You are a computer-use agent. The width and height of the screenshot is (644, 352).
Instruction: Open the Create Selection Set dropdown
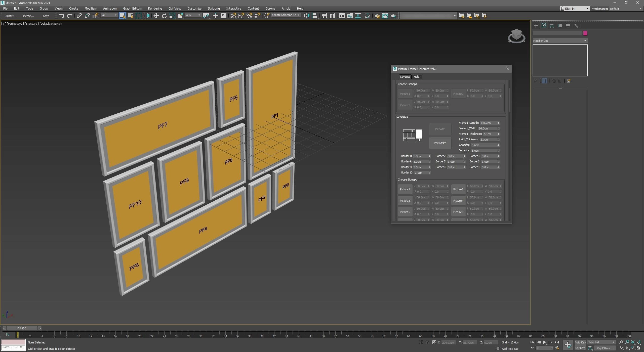(286, 15)
